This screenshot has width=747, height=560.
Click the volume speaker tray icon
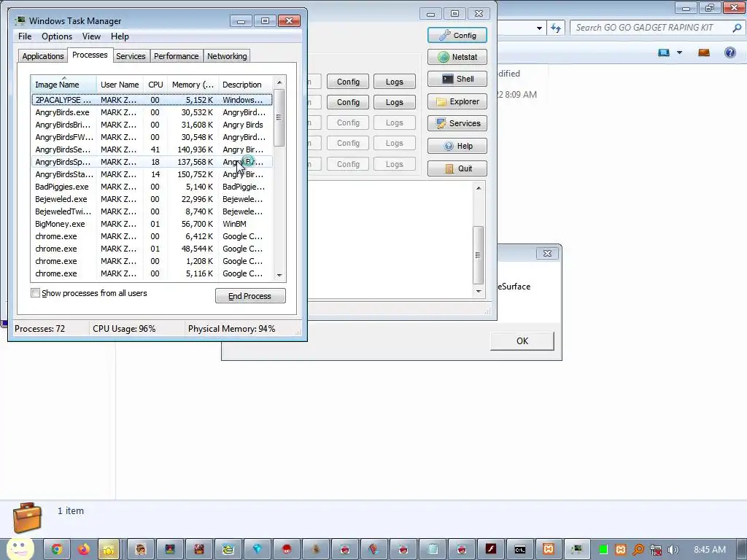coord(673,550)
